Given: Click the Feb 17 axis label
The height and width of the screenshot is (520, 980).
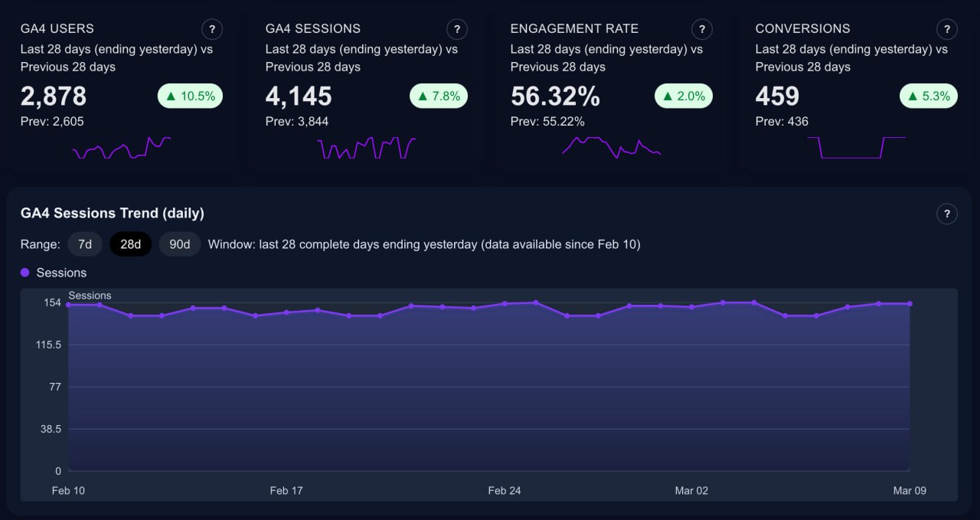Looking at the screenshot, I should (286, 490).
